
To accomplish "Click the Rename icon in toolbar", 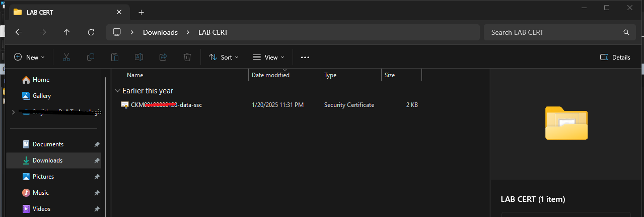I will [139, 58].
